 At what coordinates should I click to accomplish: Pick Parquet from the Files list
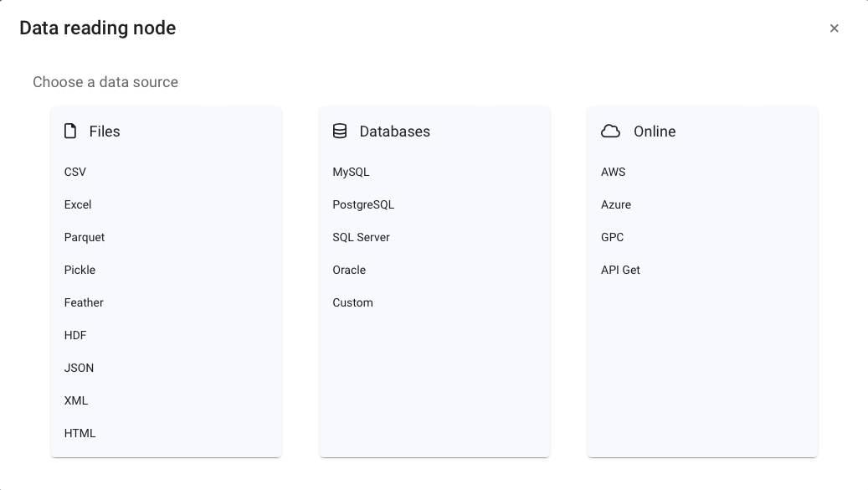(85, 238)
